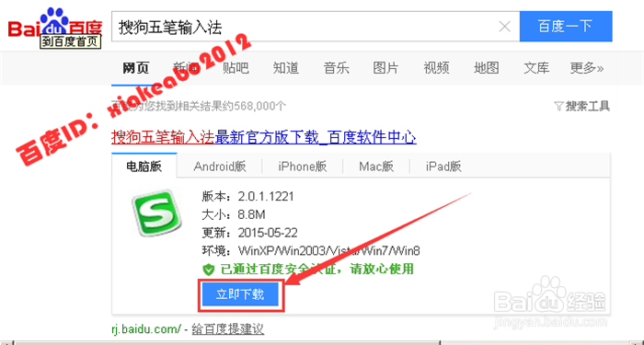Image resolution: width=644 pixels, height=345 pixels.
Task: Select the Android版 version tab
Action: (220, 167)
